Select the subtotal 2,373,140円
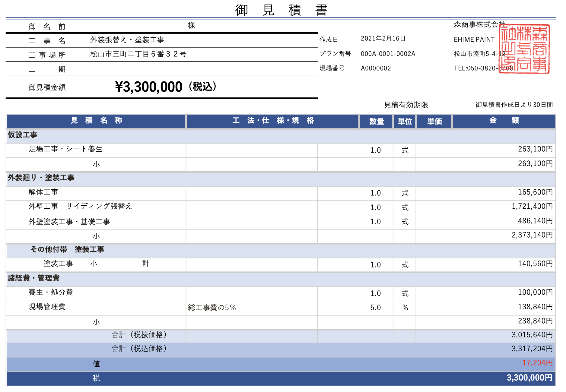Image resolution: width=566 pixels, height=392 pixels. [x=532, y=235]
